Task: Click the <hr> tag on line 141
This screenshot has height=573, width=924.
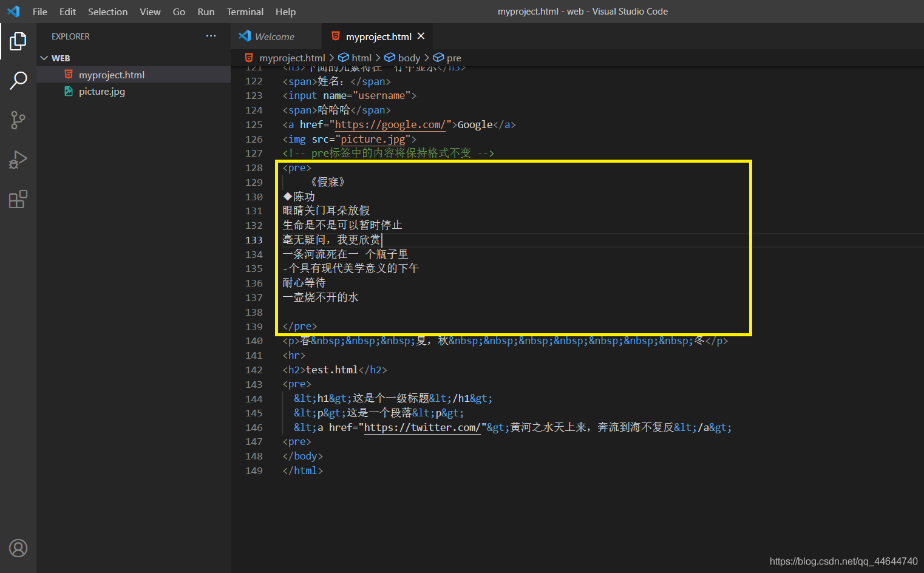Action: (294, 355)
